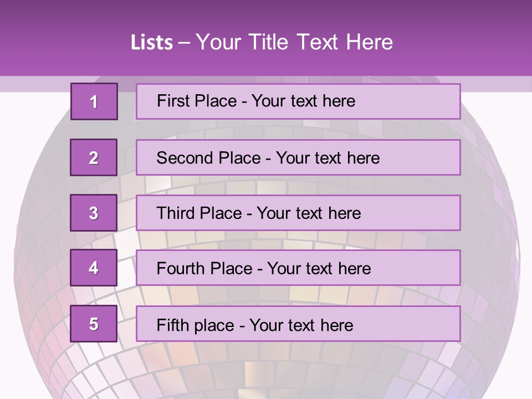Image resolution: width=532 pixels, height=399 pixels.
Task: Select the Your Title Text Here heading
Action: coord(294,42)
